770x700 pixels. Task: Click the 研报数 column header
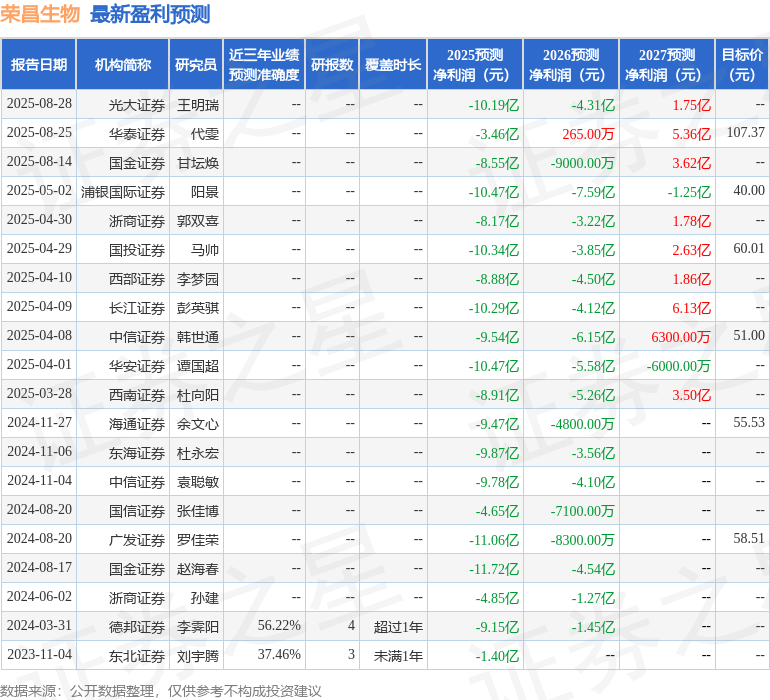click(332, 65)
